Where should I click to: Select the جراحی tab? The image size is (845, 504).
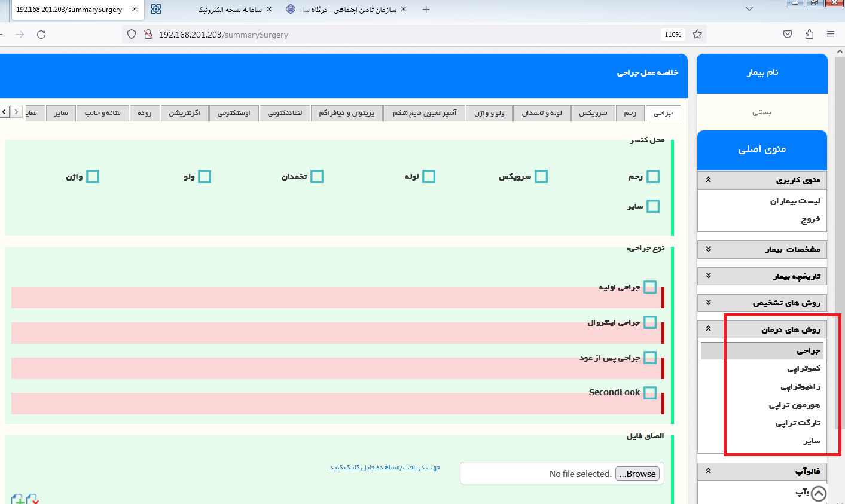click(663, 113)
